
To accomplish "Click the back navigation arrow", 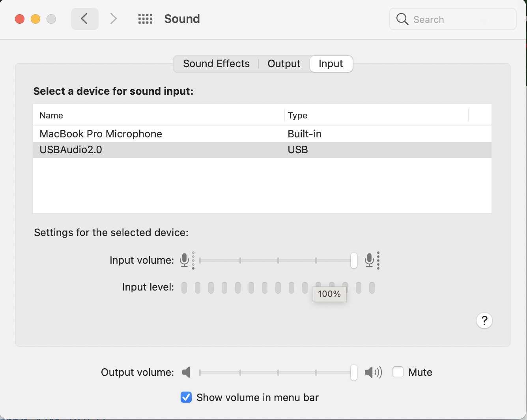I will tap(84, 19).
